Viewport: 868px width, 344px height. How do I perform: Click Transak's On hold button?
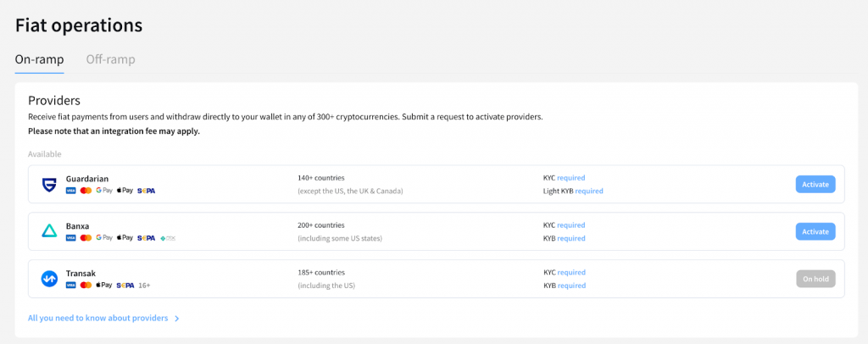click(x=815, y=279)
